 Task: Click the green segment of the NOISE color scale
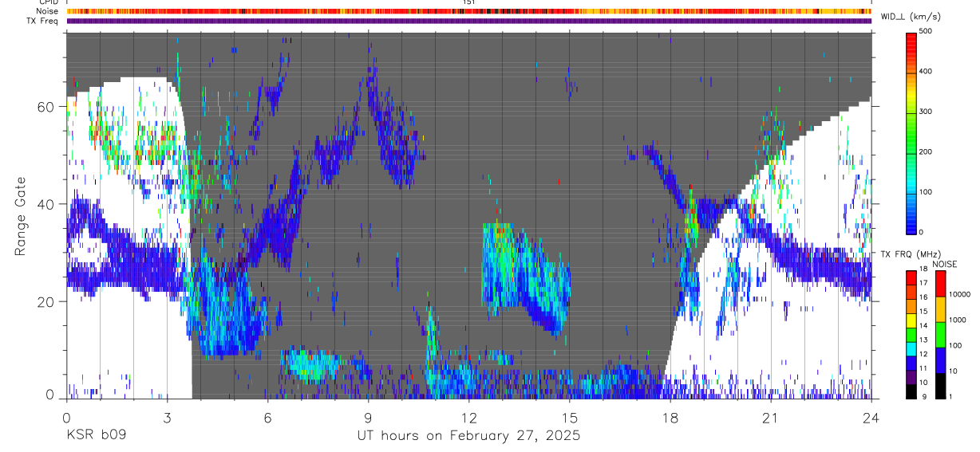tap(940, 335)
